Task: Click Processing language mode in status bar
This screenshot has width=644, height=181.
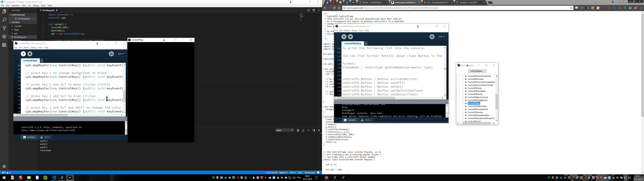Action: pyautogui.click(x=309, y=172)
